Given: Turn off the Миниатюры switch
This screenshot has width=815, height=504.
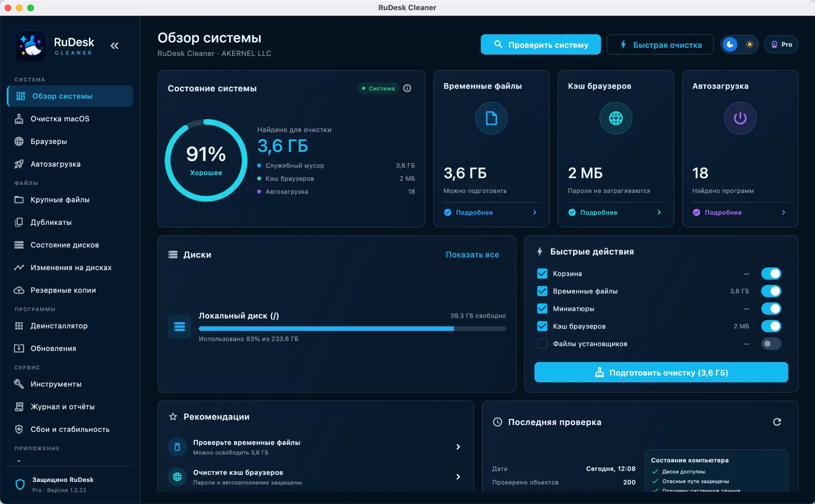Looking at the screenshot, I should [x=771, y=308].
